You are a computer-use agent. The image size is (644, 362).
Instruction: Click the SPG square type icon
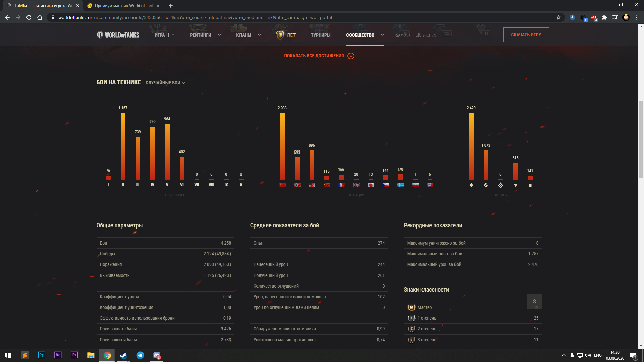click(530, 185)
